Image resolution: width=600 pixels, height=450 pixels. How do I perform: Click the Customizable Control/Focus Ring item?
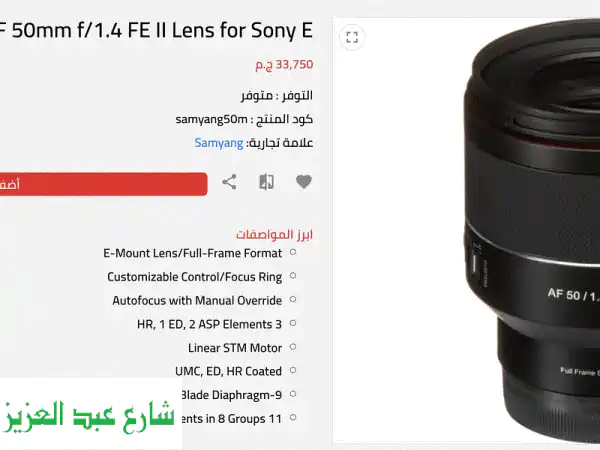(194, 277)
